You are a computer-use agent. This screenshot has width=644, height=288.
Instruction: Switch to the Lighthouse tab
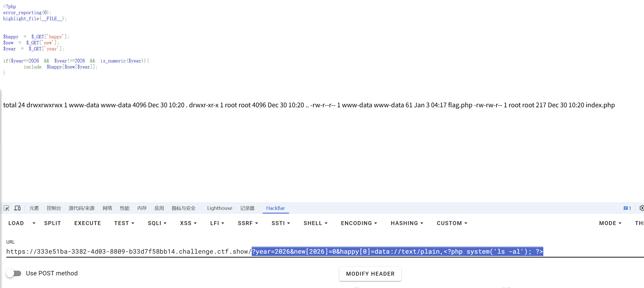(219, 208)
